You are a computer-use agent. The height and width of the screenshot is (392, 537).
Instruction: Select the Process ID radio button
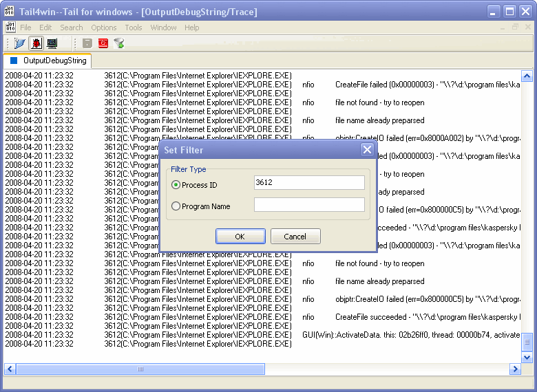(176, 185)
